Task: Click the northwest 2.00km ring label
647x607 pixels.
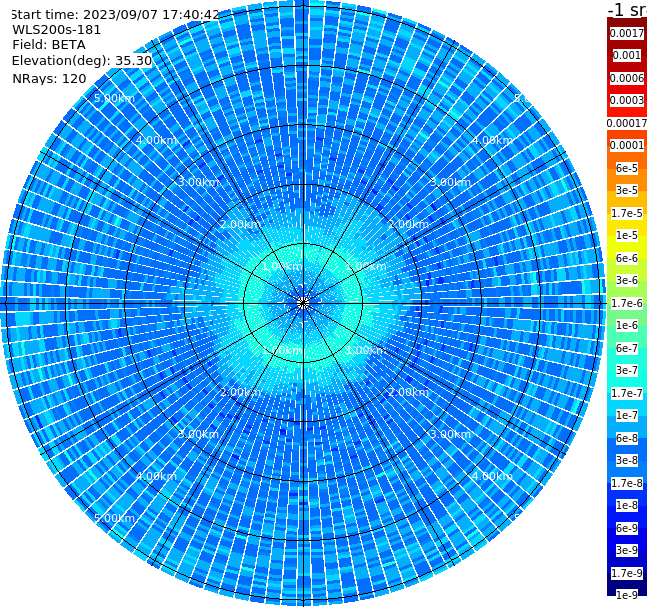Action: point(240,224)
